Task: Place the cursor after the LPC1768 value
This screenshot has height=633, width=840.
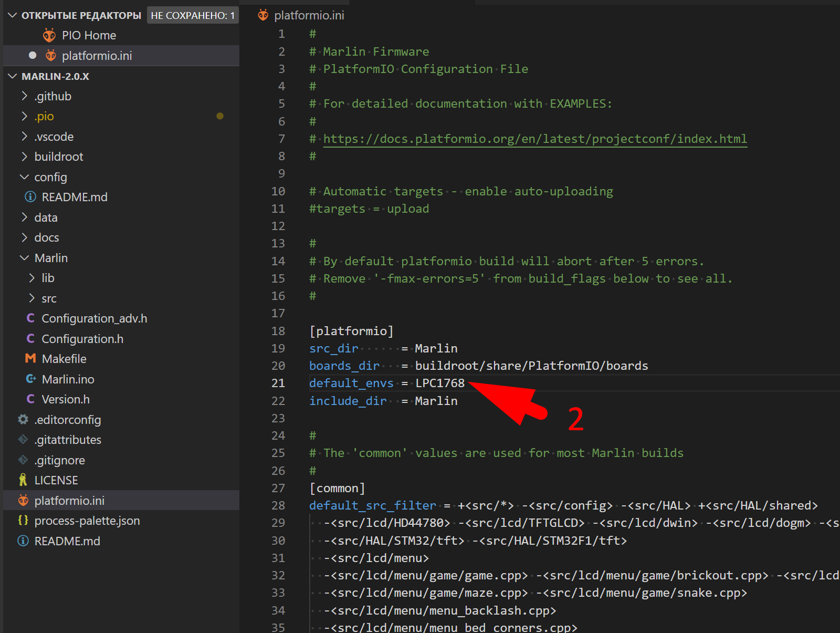Action: tap(465, 383)
